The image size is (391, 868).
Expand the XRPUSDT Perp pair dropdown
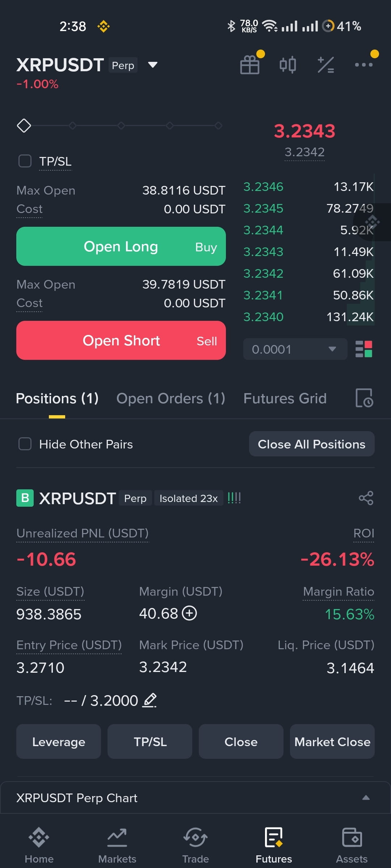click(x=153, y=65)
